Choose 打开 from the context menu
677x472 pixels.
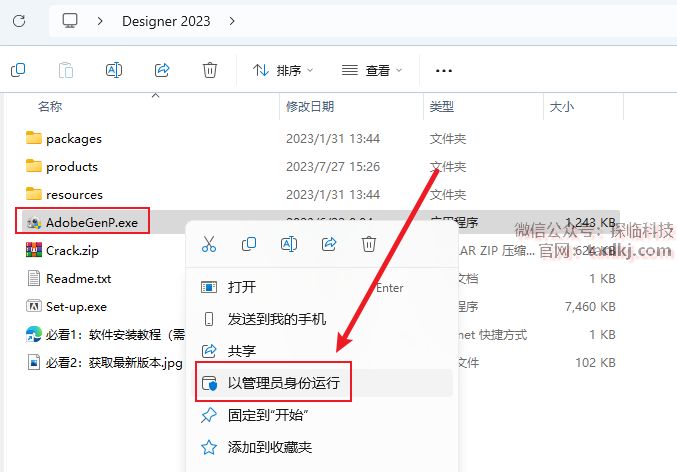coord(322,287)
